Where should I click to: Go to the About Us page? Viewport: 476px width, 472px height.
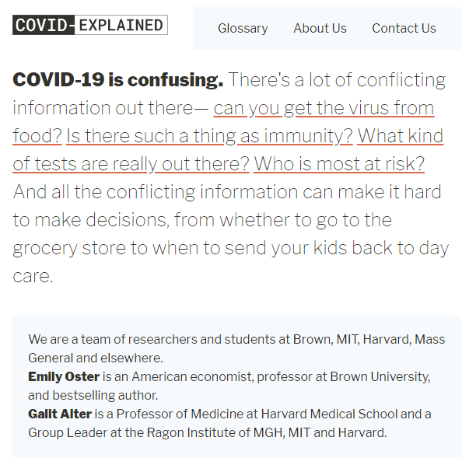point(320,28)
